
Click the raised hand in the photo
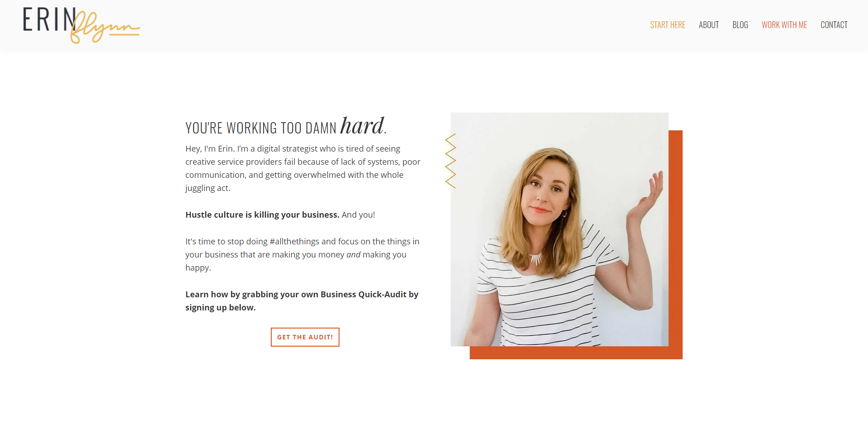651,190
